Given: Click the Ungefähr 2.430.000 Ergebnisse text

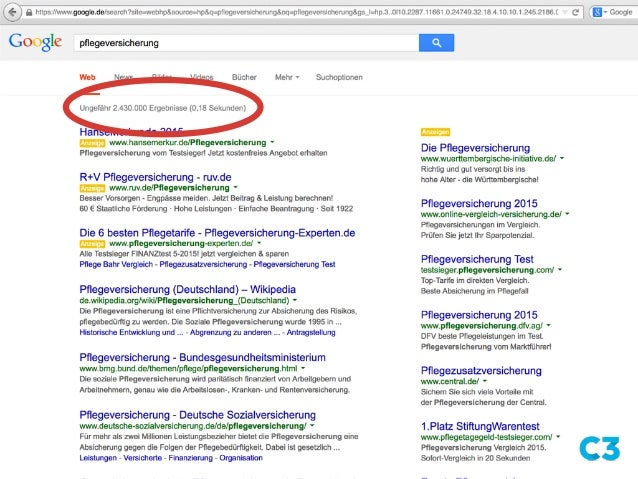Looking at the screenshot, I should click(163, 108).
